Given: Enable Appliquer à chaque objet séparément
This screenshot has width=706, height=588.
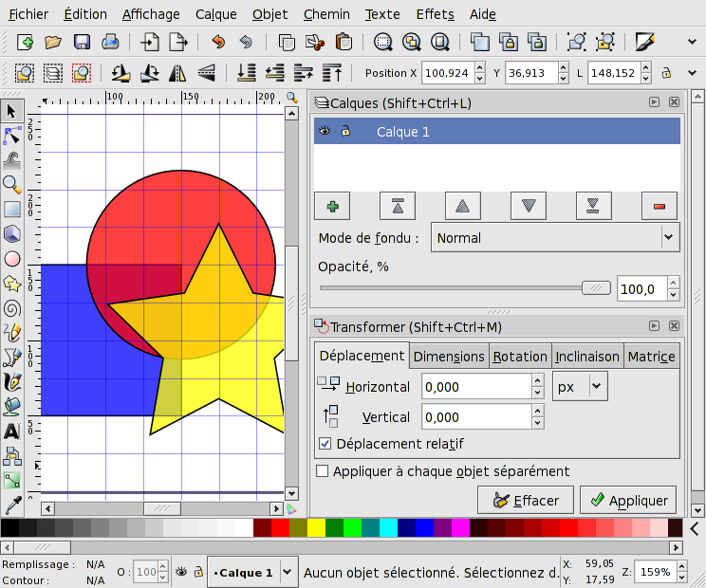Looking at the screenshot, I should [x=323, y=470].
